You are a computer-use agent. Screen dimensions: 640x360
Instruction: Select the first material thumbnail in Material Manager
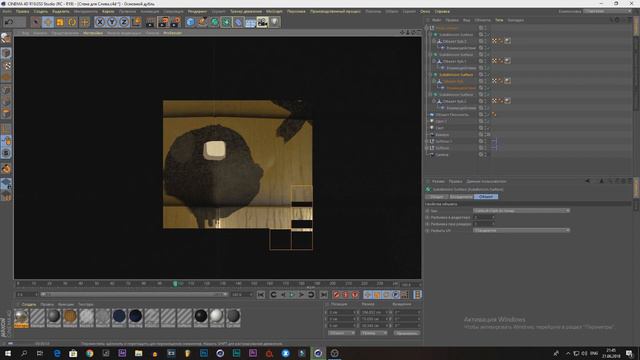21,318
